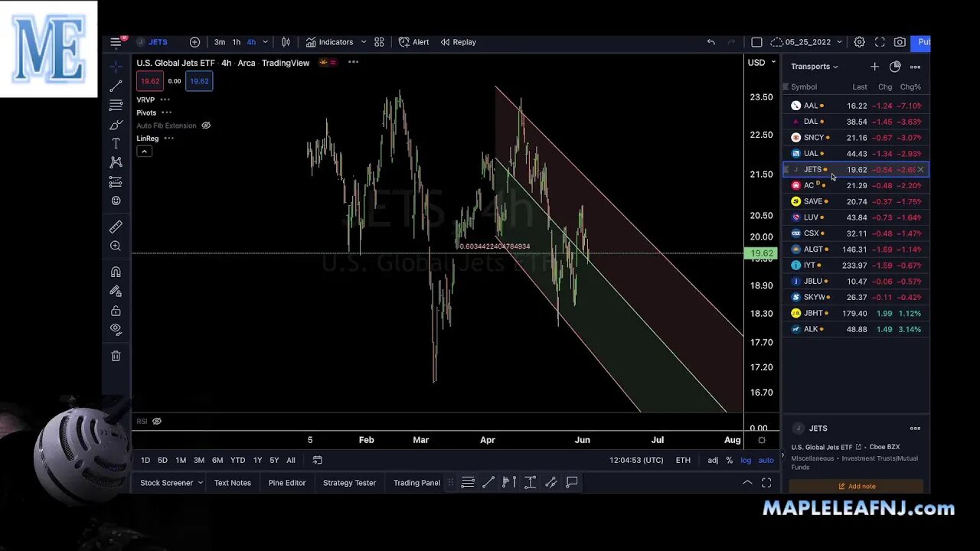Open the emoji icons tool
Image resolution: width=980 pixels, height=551 pixels.
click(x=116, y=201)
